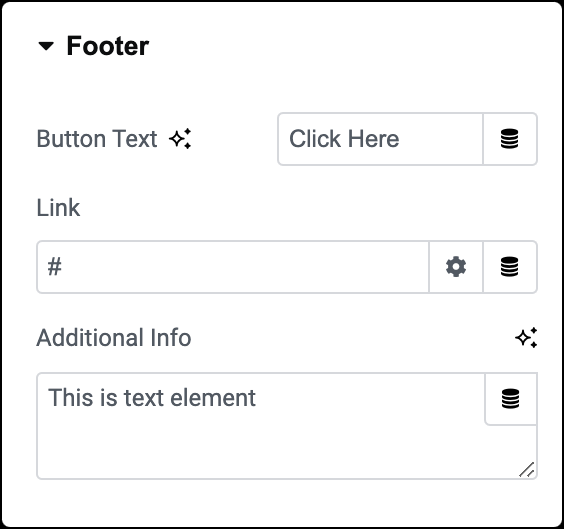Click the Footer section heading

[x=108, y=46]
